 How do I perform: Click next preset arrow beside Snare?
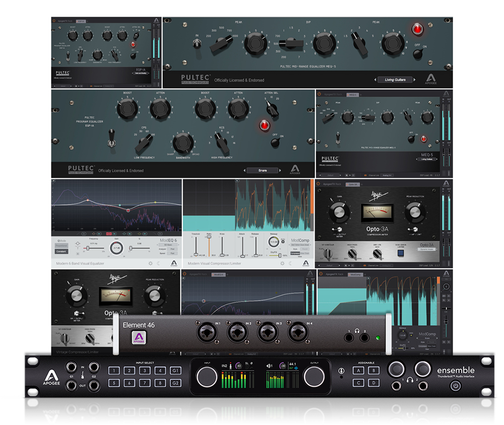[x=280, y=170]
